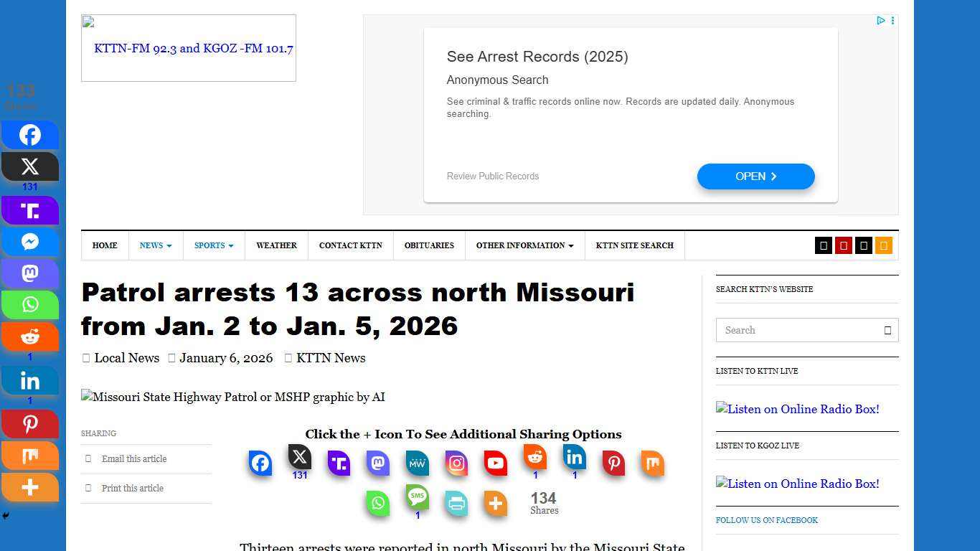
Task: Share the story on Pinterest
Action: (613, 463)
